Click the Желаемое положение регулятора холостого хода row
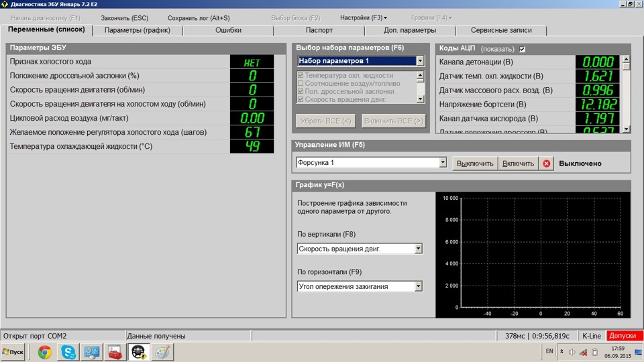This screenshot has width=644, height=362. pos(142,132)
